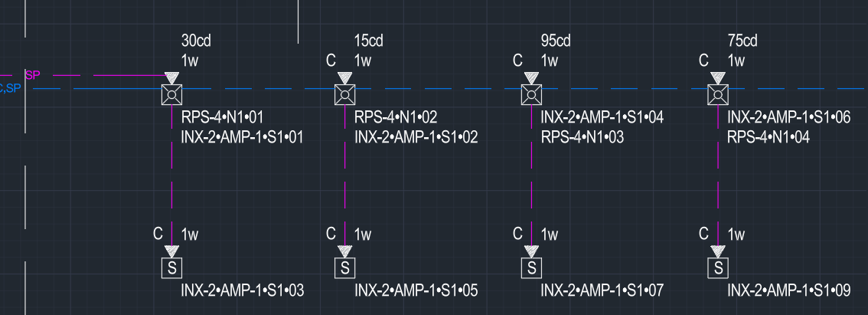This screenshot has width=868, height=315.
Task: Pick the hatched triangle below the 95cd label
Action: coord(531,78)
